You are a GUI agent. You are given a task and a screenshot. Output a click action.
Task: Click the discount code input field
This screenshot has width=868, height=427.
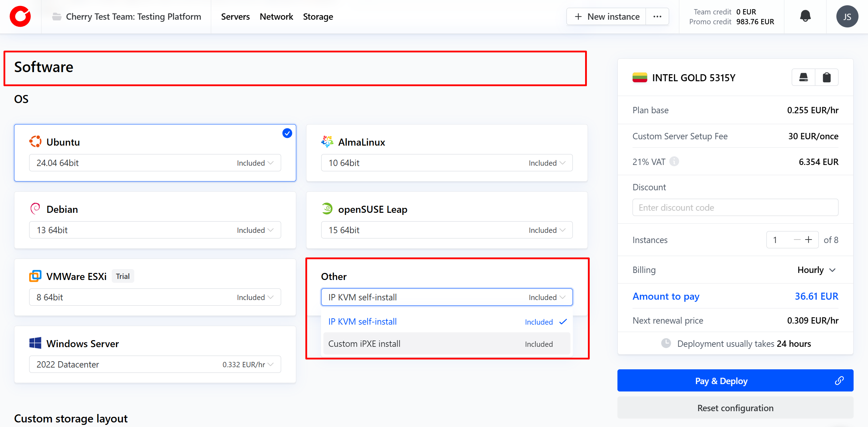click(735, 208)
